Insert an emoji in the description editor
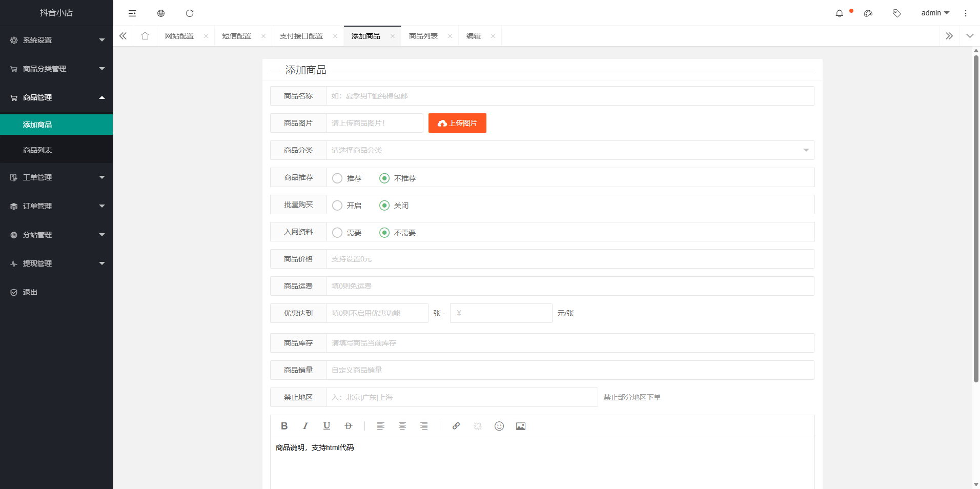 498,425
